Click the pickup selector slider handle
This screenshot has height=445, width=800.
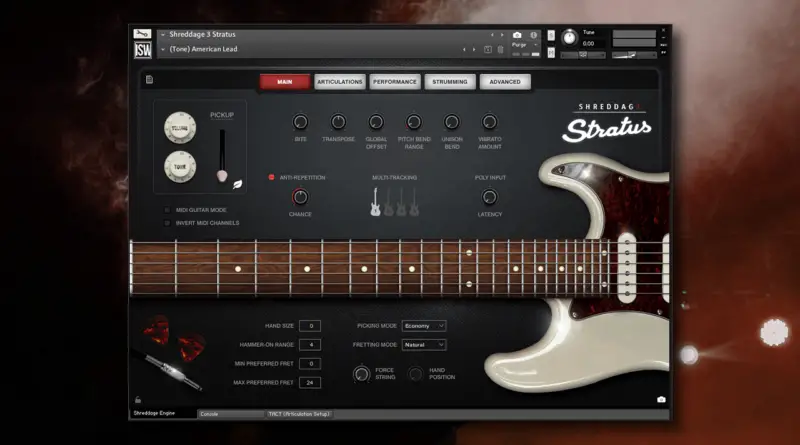point(222,176)
